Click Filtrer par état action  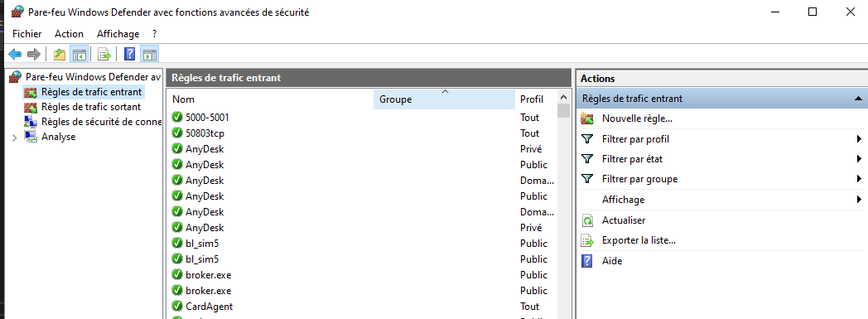[632, 159]
